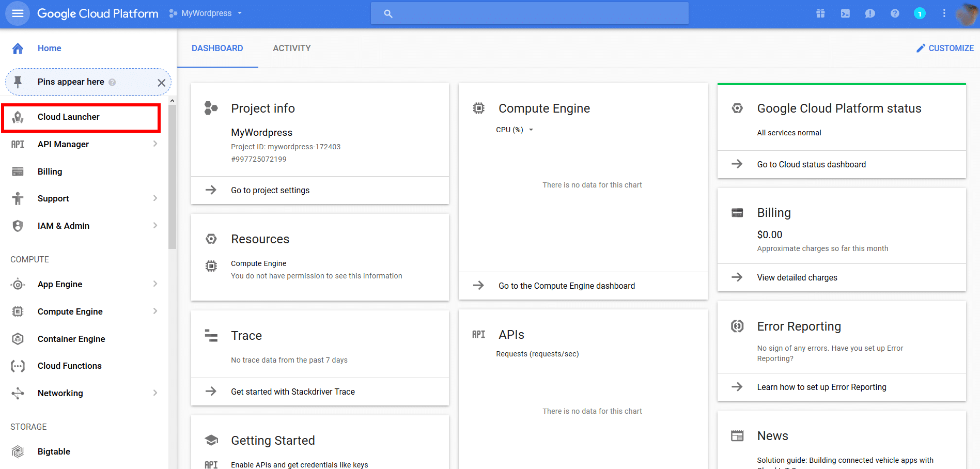Viewport: 980px width, 469px height.
Task: Click the Container Engine hexagon icon
Action: 18,339
